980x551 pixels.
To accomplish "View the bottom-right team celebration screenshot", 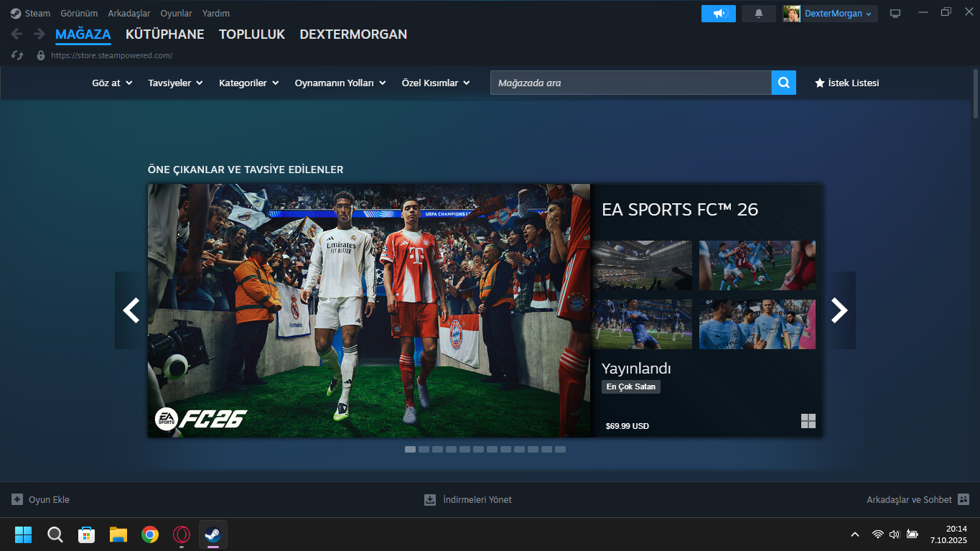I will click(757, 324).
